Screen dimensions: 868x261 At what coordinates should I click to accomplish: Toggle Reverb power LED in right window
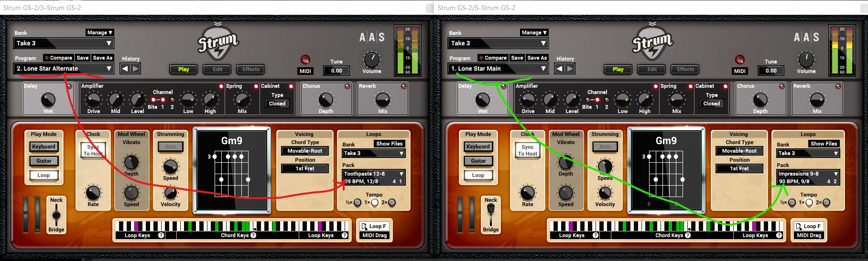838,86
